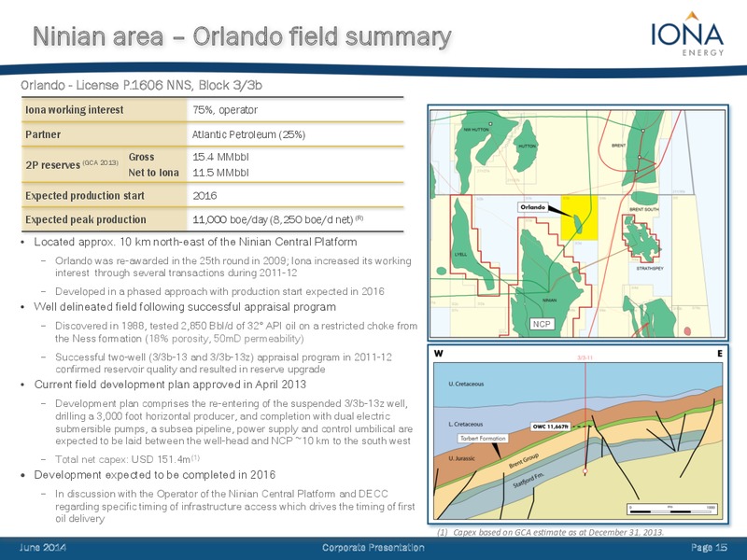Click the 'STRATHSPEY' label on map
Screen dimensions: 747x560
point(650,269)
